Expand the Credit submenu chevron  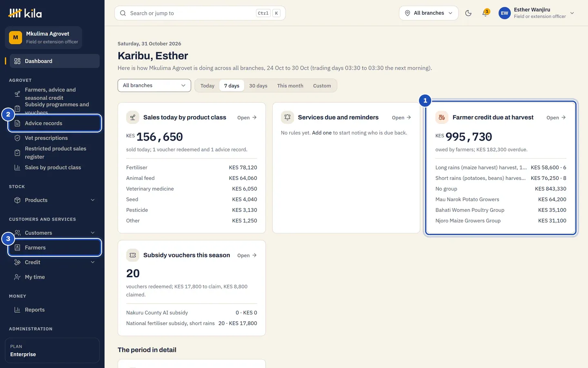tap(93, 262)
